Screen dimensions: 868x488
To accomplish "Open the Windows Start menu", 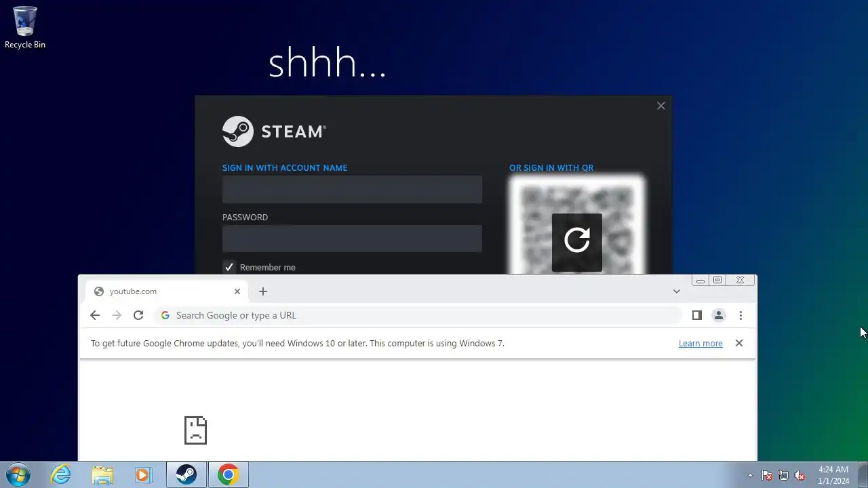I will pos(18,474).
